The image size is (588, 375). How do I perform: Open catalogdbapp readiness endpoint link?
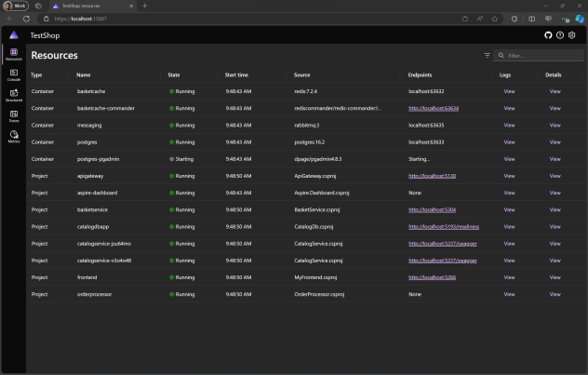[x=444, y=226]
